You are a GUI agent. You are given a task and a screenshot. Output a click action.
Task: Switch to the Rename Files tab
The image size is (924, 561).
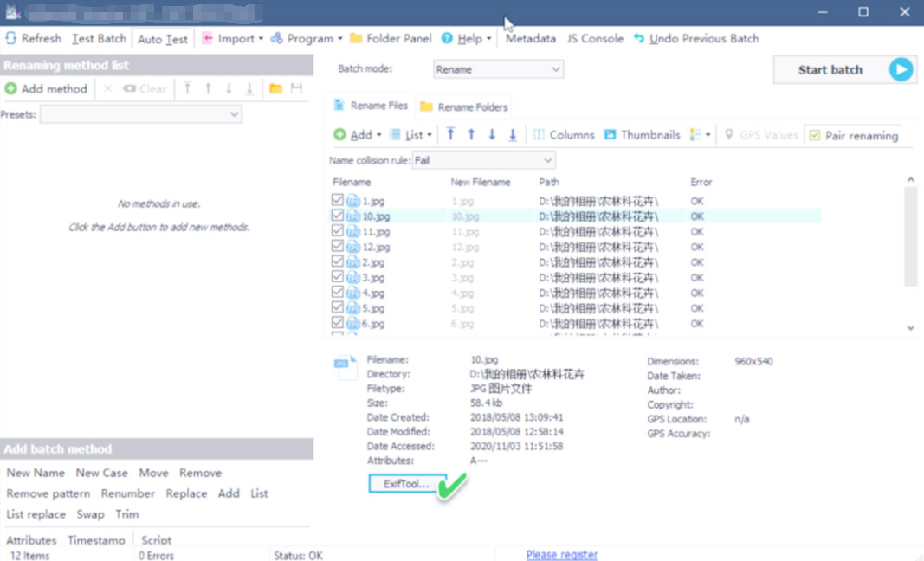(371, 106)
